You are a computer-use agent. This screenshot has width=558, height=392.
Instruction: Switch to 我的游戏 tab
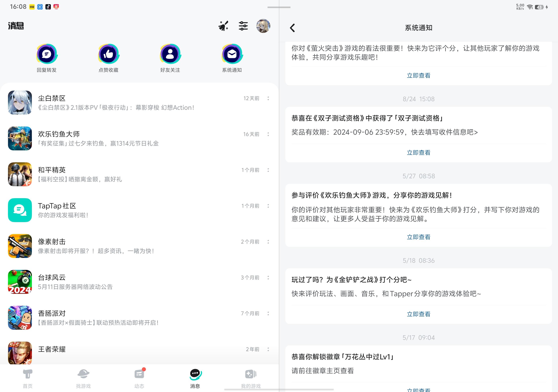click(251, 378)
